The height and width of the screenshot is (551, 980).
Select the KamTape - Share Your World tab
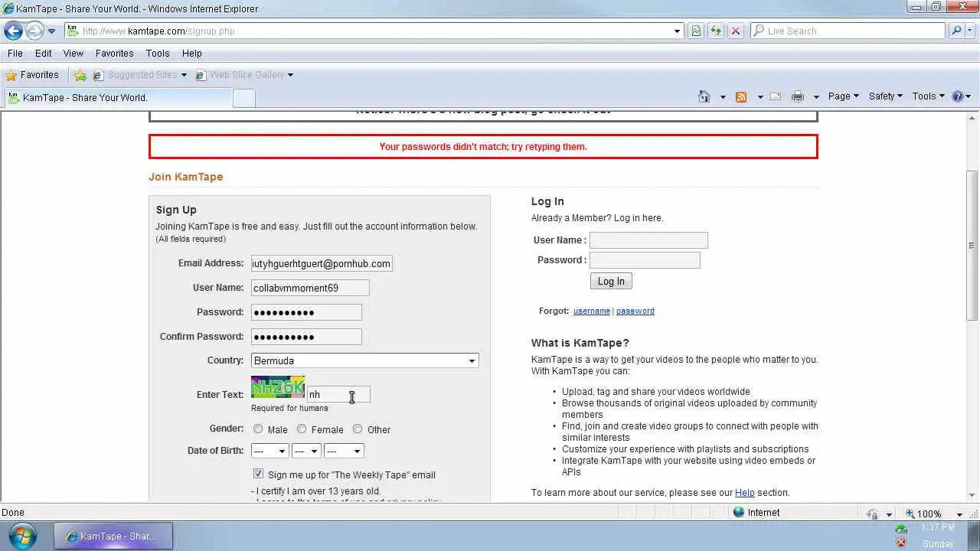pos(116,97)
